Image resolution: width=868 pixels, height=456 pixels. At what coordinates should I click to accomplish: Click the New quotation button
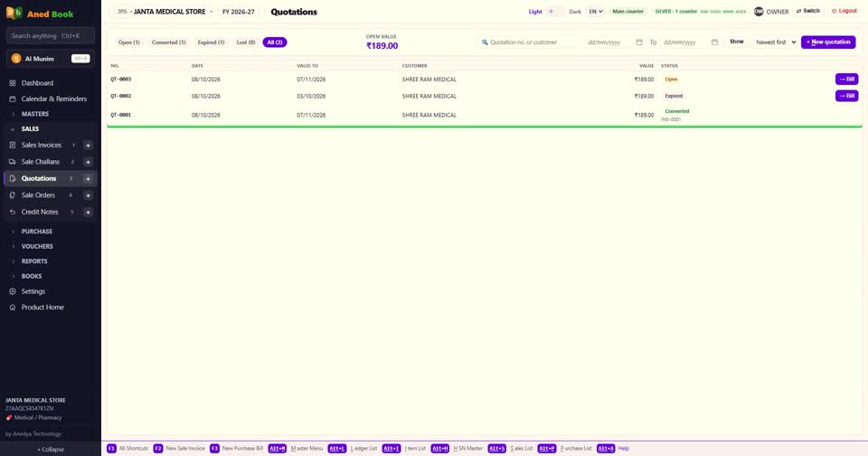click(828, 43)
